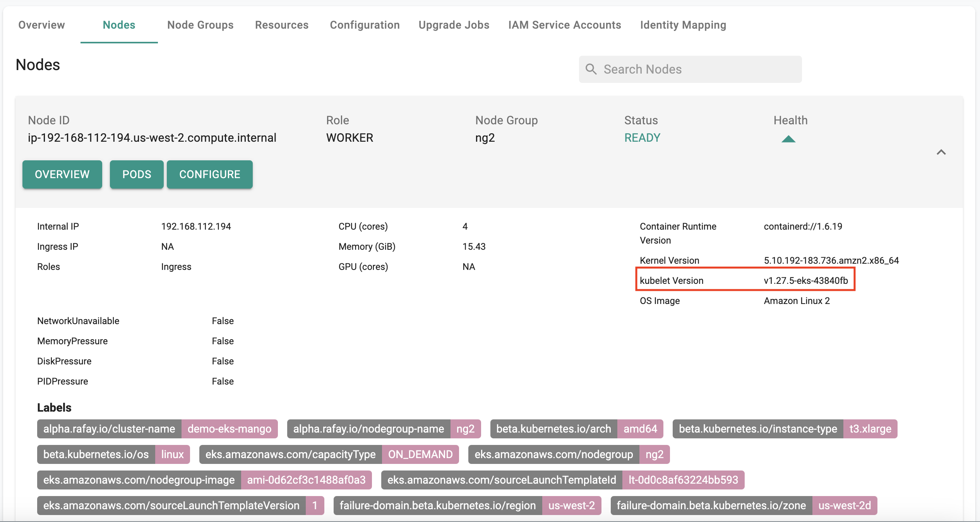Switch to Identity Mapping tab
The height and width of the screenshot is (522, 980).
point(683,25)
